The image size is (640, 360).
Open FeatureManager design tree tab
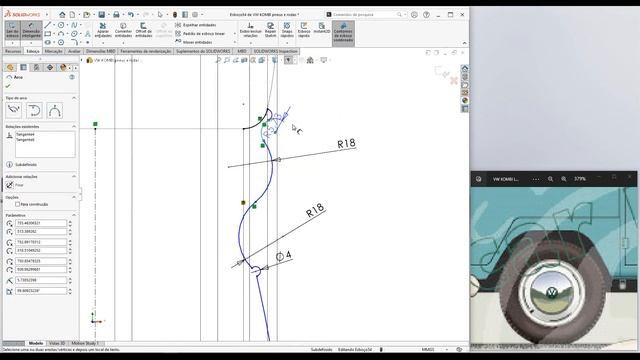(10, 67)
